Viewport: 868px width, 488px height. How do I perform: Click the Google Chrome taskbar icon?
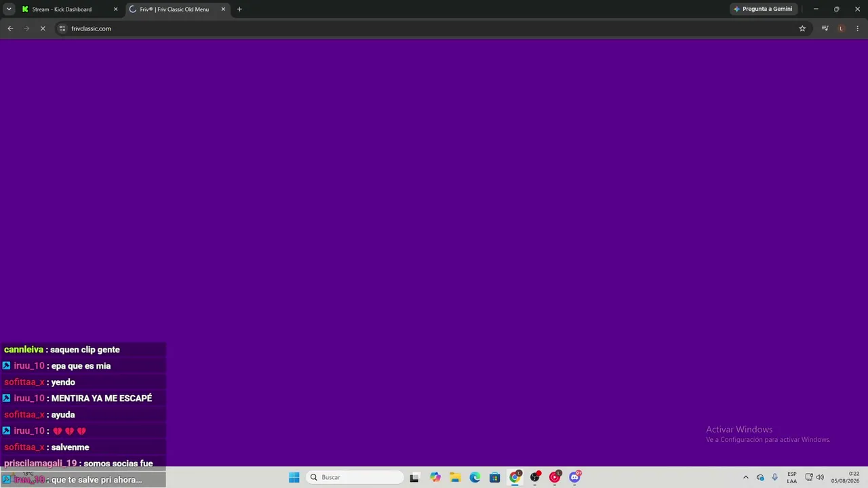pos(515,477)
